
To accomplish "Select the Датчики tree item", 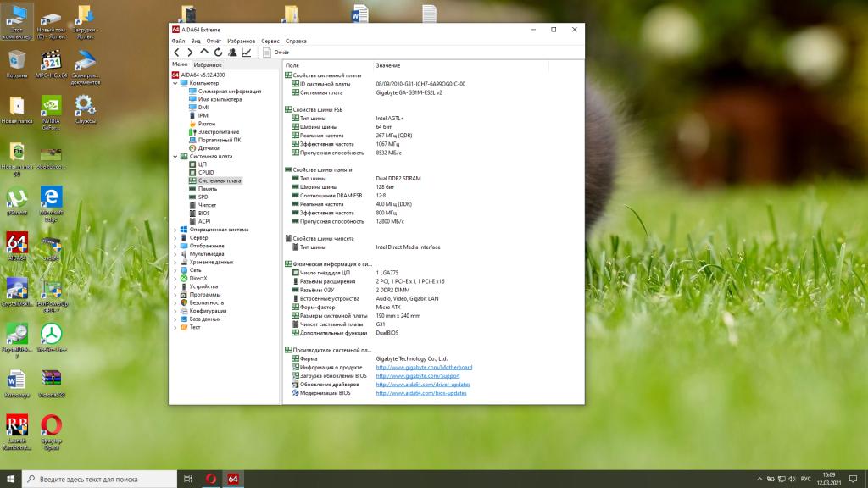I will pos(209,148).
